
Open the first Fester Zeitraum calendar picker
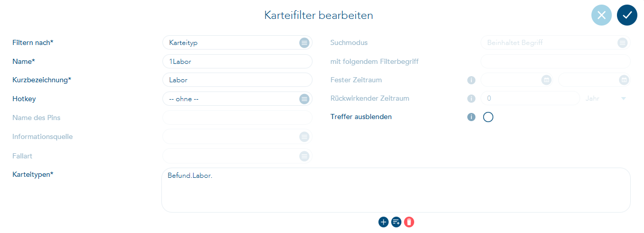(546, 80)
